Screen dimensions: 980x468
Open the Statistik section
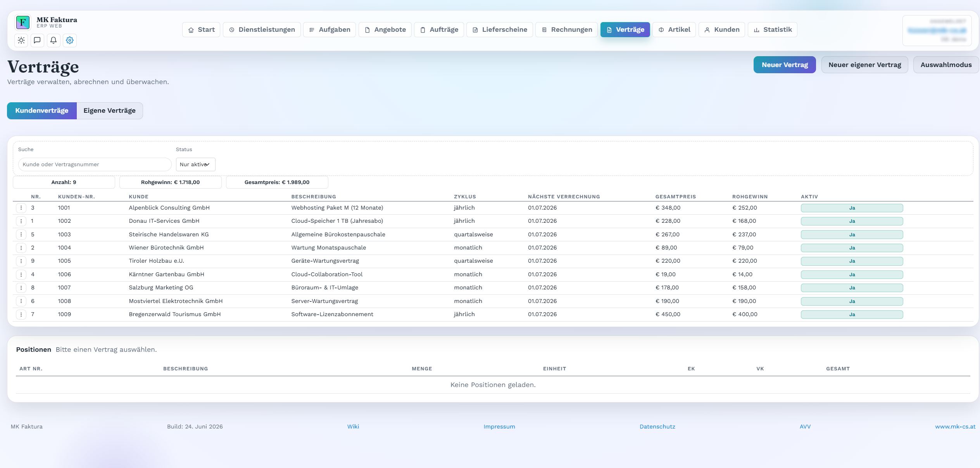(x=773, y=30)
